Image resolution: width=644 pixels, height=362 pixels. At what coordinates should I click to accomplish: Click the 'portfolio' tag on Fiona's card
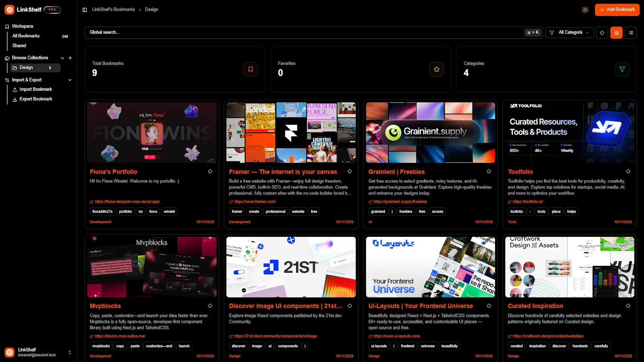tap(126, 212)
